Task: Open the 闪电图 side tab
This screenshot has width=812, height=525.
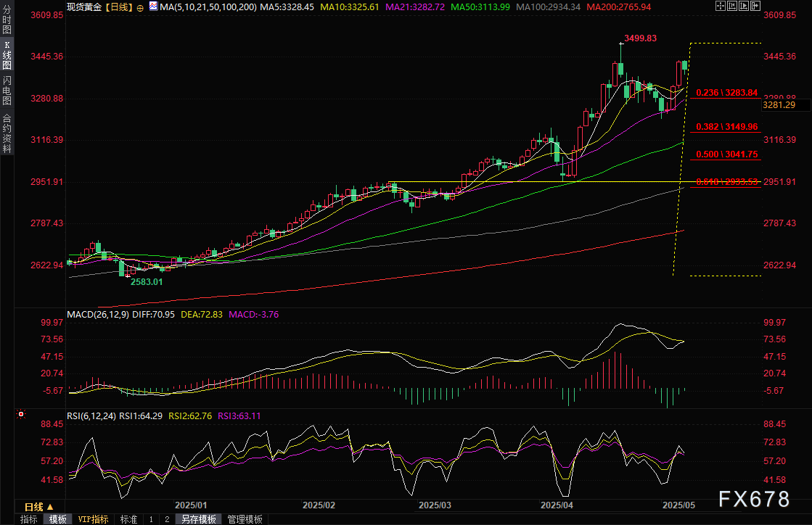Action: point(7,90)
